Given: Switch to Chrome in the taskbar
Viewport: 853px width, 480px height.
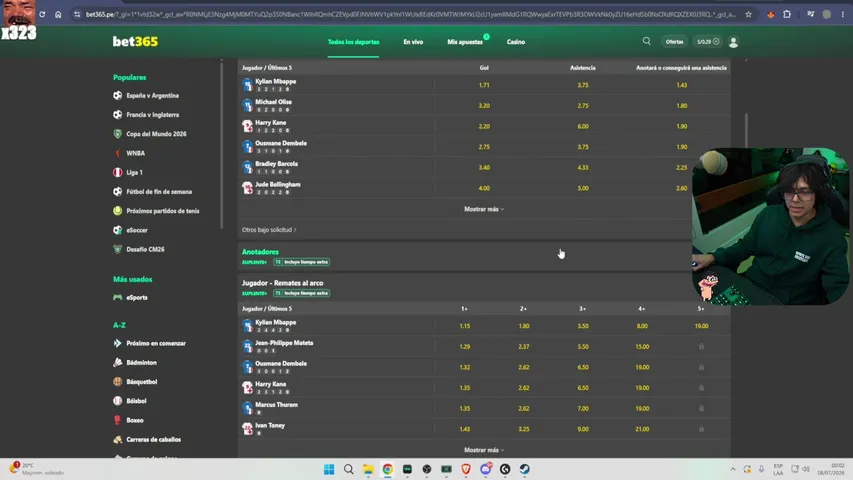Looking at the screenshot, I should 388,469.
